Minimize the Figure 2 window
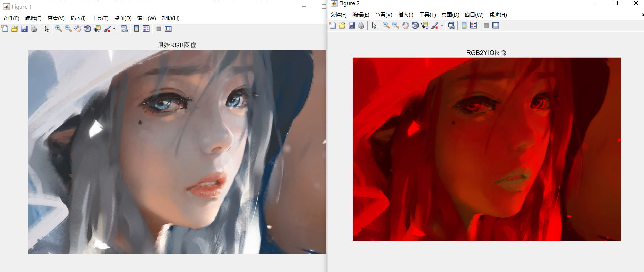The height and width of the screenshot is (272, 644). [x=596, y=3]
